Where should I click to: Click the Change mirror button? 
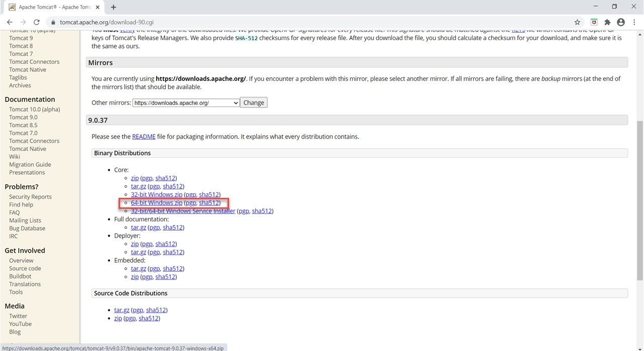[x=254, y=102]
